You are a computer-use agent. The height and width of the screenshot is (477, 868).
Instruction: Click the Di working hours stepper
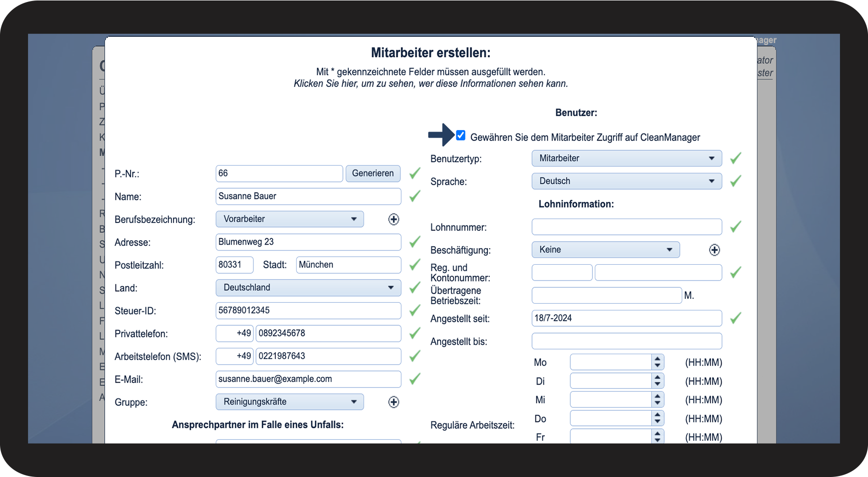pos(657,381)
